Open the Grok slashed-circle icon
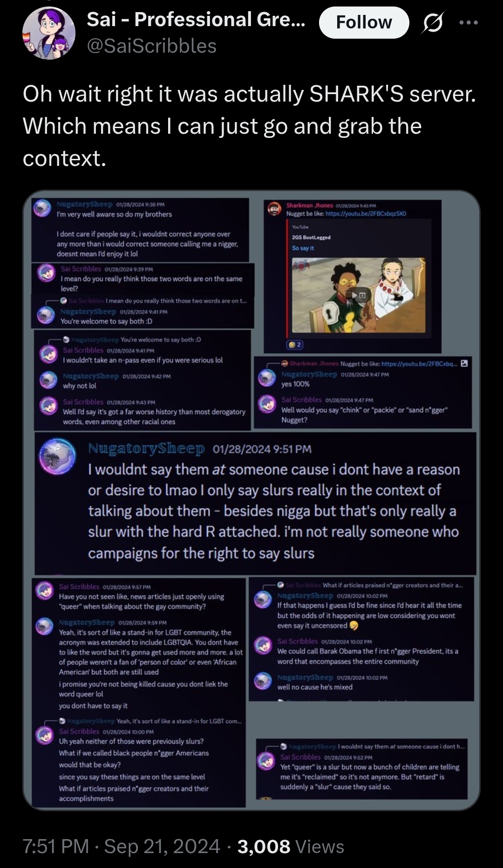Image resolution: width=503 pixels, height=868 pixels. click(x=433, y=22)
